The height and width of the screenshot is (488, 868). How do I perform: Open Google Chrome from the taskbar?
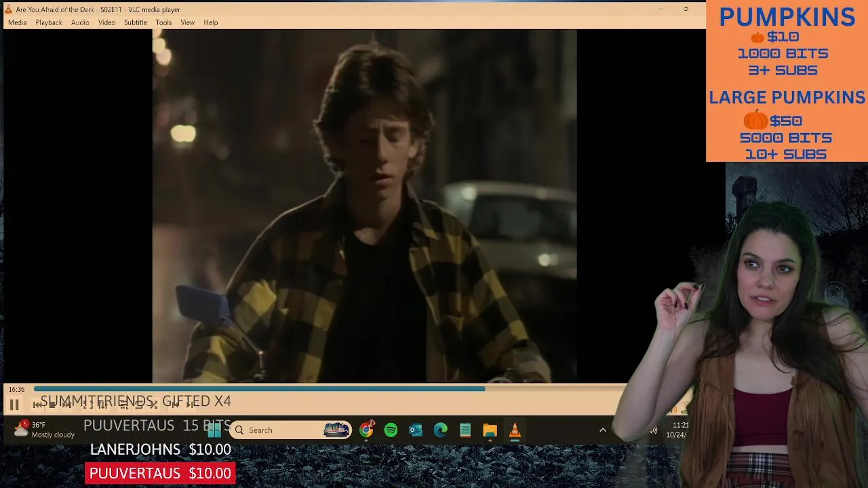366,430
